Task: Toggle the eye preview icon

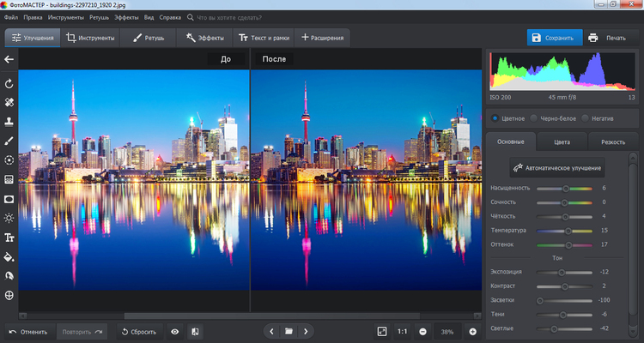Action: tap(174, 331)
